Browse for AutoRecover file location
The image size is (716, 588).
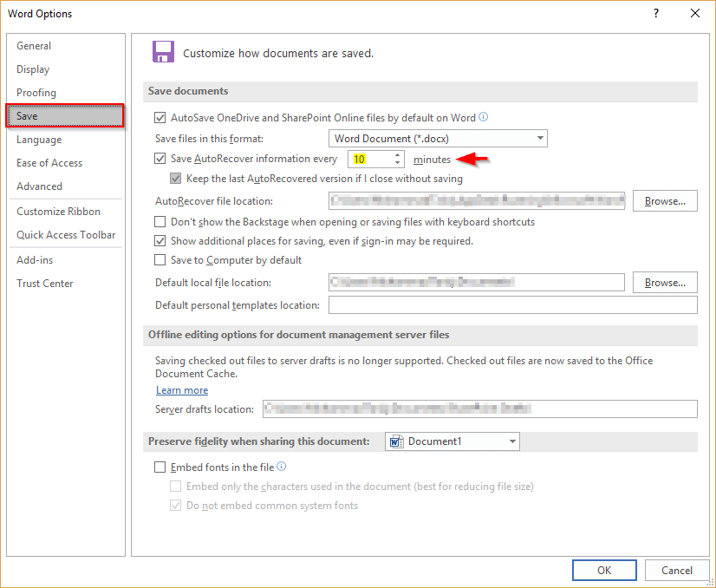coord(665,201)
